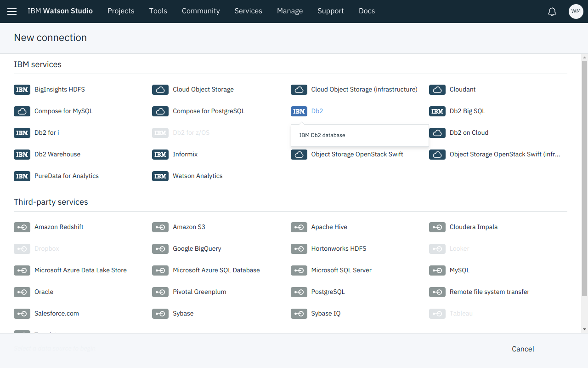Click the Db2 for i IBM icon

coord(22,133)
